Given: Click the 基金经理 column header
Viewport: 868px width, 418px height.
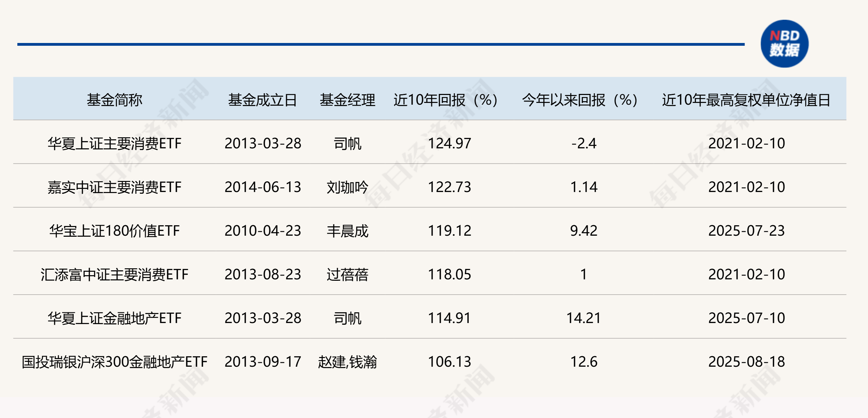Looking at the screenshot, I should pos(347,100).
